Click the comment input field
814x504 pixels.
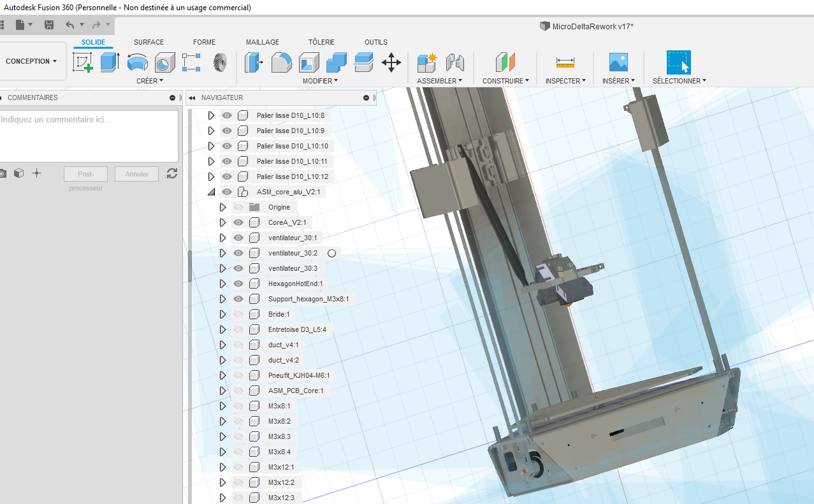(x=89, y=136)
